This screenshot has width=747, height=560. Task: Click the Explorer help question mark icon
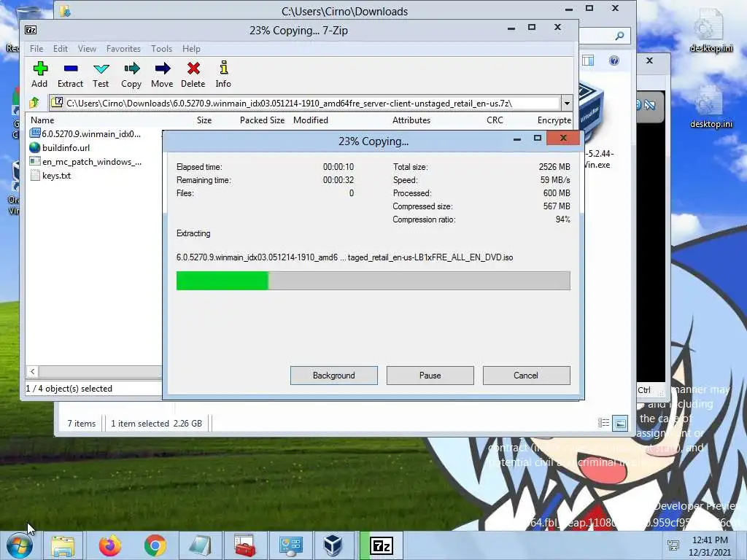point(614,61)
